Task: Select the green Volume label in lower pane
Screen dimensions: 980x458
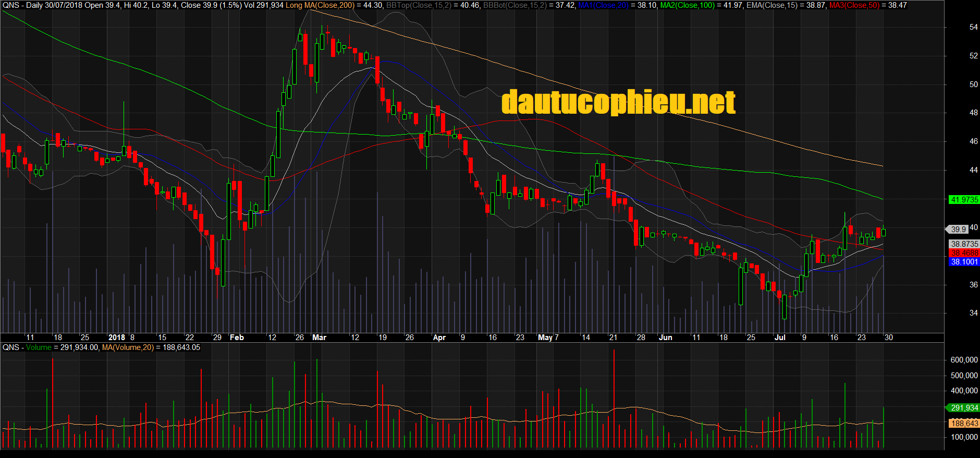Action: [x=39, y=347]
